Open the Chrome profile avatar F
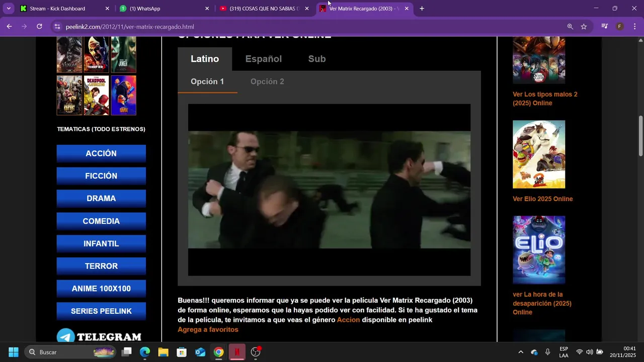Viewport: 644px width, 362px height. click(x=620, y=27)
